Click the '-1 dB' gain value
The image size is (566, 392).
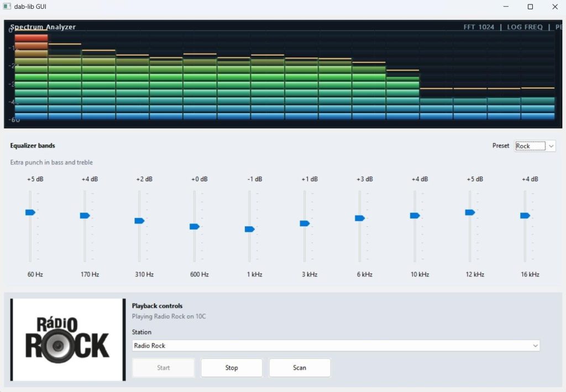(255, 179)
